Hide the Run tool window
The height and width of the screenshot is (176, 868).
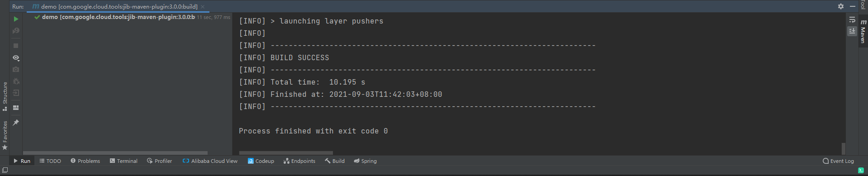tap(853, 6)
